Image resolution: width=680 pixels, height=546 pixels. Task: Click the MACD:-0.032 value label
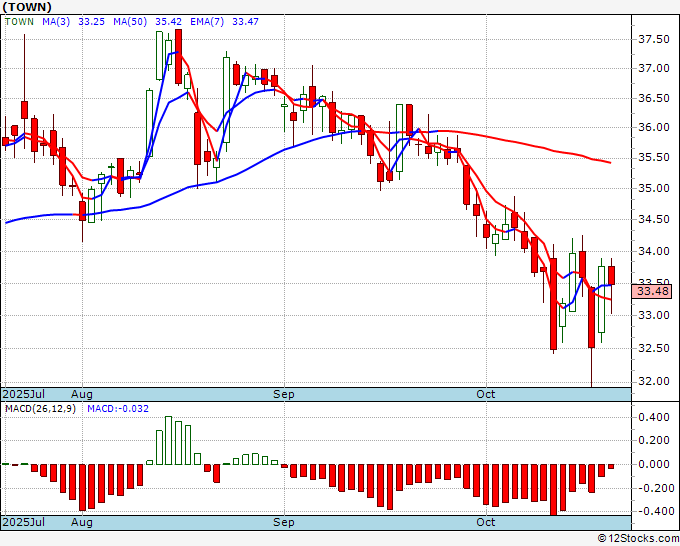tap(118, 409)
